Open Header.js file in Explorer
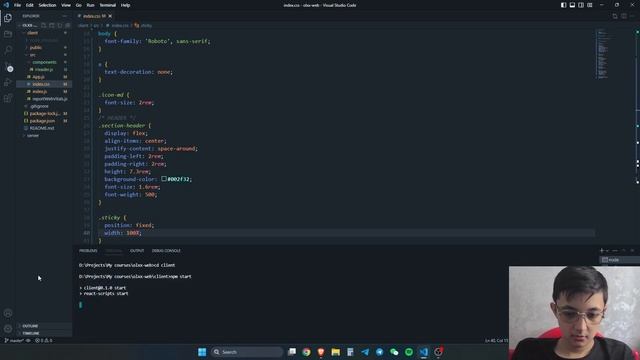Screen dimensions: 640x360 pos(44,70)
